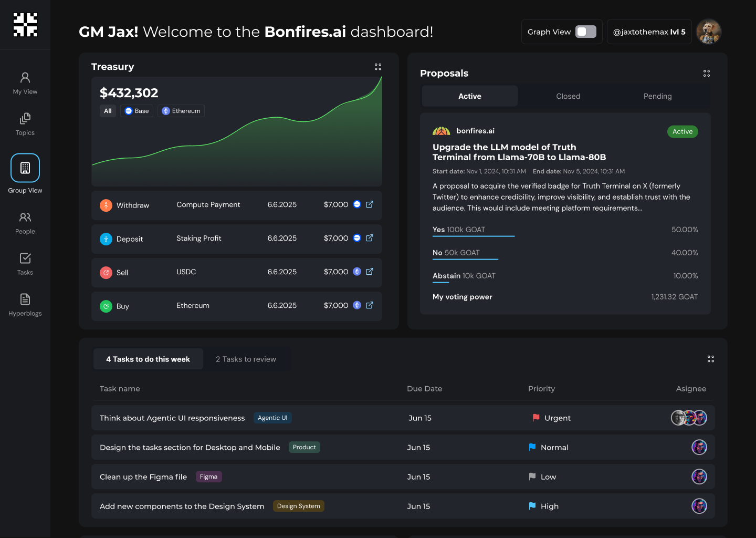Click the Figma tag
The image size is (756, 538).
tap(208, 477)
